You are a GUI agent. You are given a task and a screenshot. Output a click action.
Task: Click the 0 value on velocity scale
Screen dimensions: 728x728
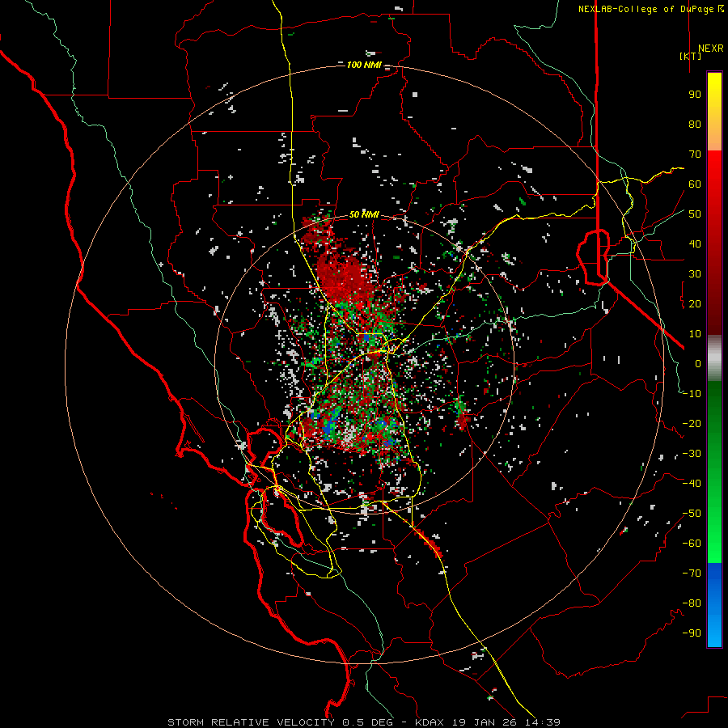pyautogui.click(x=698, y=363)
